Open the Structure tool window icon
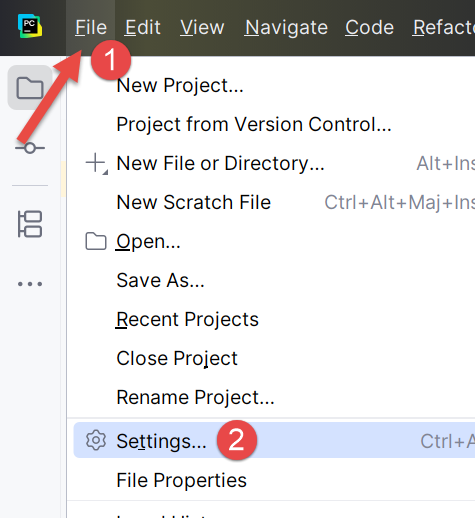This screenshot has width=475, height=518. tap(30, 224)
